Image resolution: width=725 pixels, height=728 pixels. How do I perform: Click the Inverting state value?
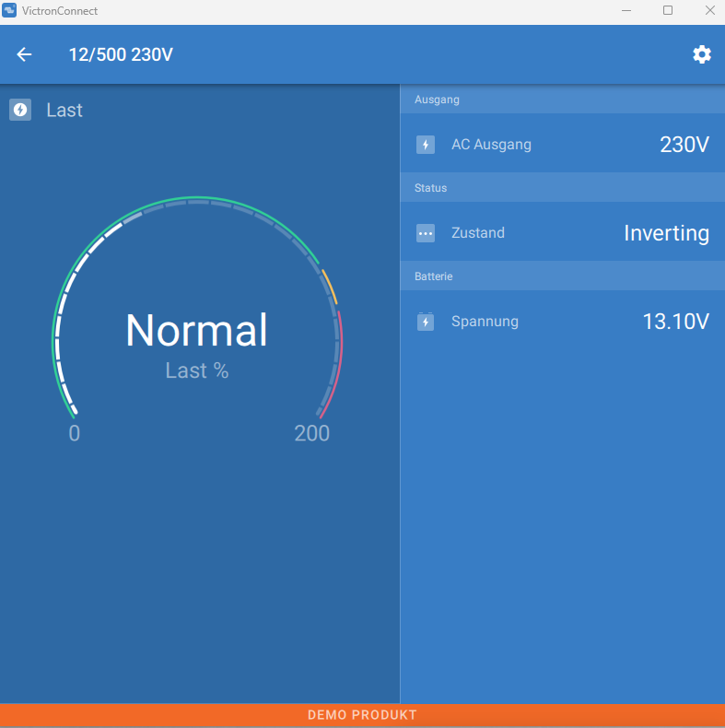pos(667,233)
